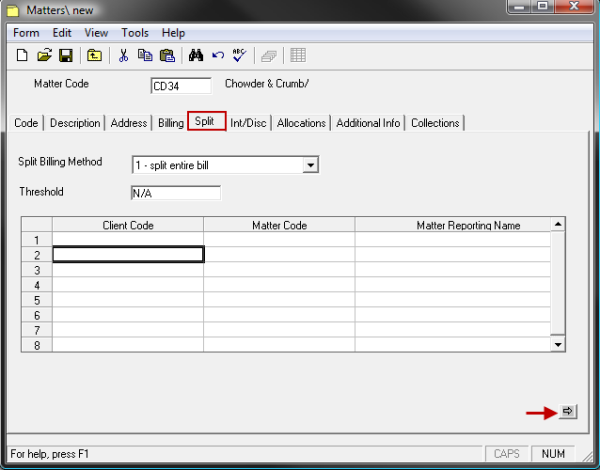The image size is (600, 470).
Task: Click the Find binoculars icon
Action: coord(197,55)
